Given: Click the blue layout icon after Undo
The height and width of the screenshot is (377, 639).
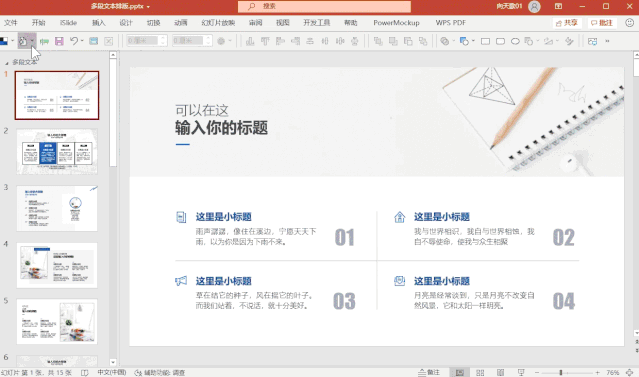Looking at the screenshot, I should pos(94,41).
